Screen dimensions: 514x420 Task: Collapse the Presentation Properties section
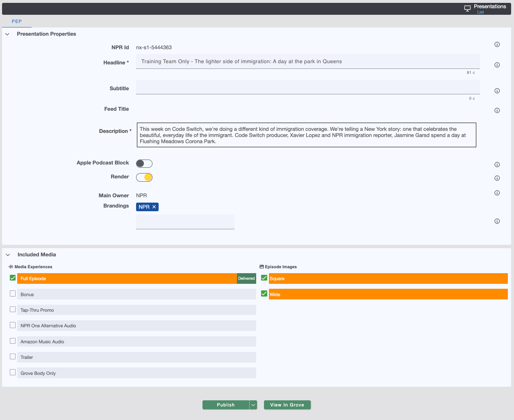pyautogui.click(x=7, y=34)
